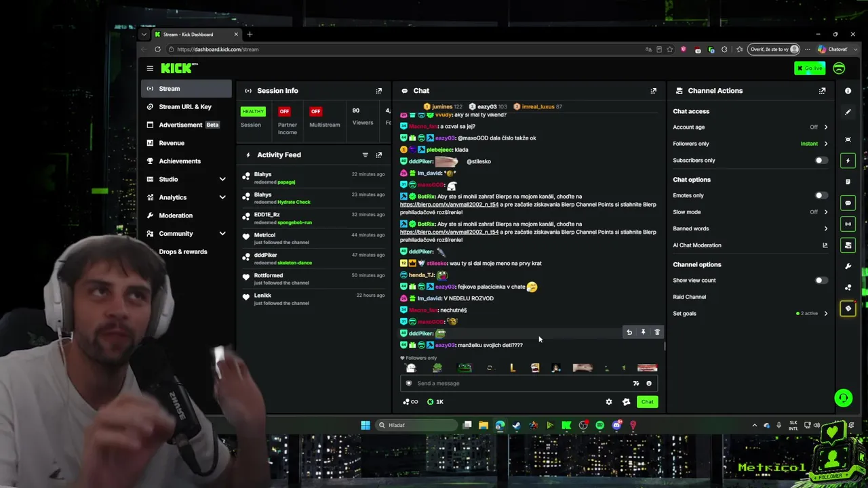Click the Windows Start button
The height and width of the screenshot is (488, 868).
pyautogui.click(x=366, y=426)
